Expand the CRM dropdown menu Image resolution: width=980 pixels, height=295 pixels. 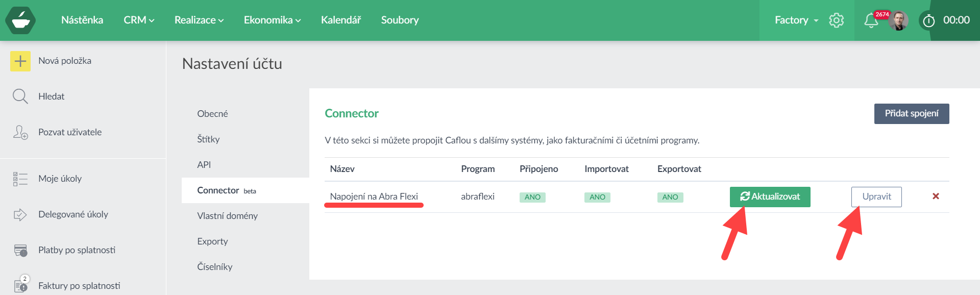139,20
